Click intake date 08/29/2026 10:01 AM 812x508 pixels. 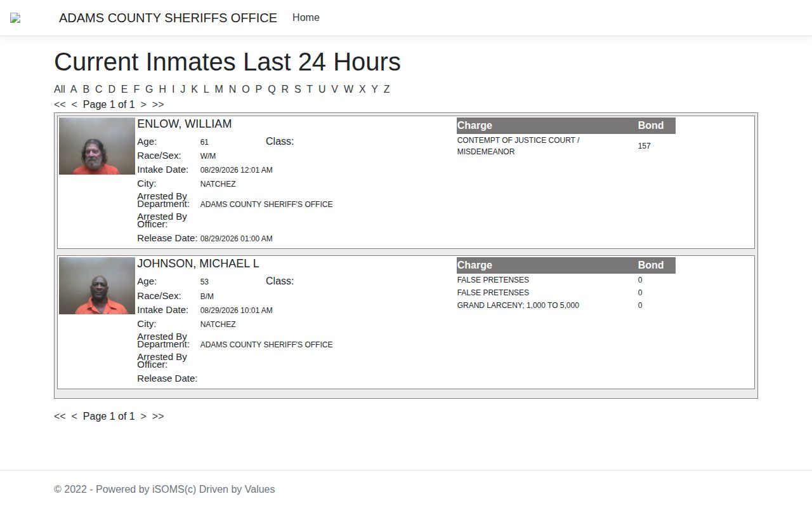click(237, 311)
